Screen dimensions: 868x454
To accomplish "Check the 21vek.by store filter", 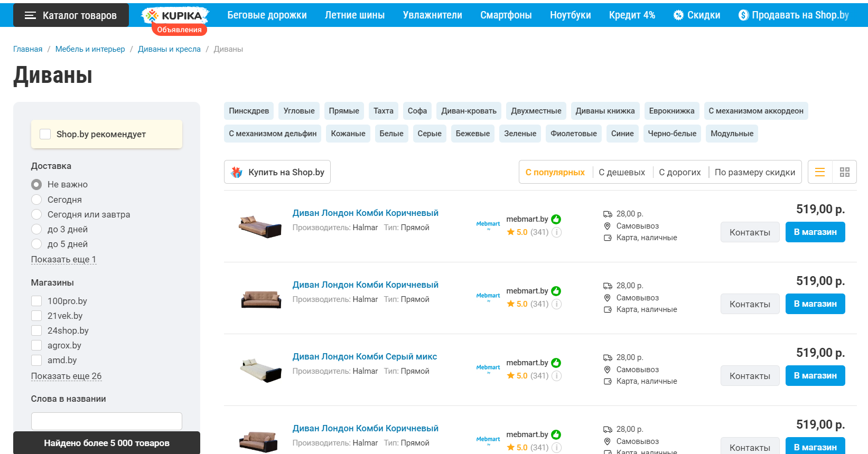I will (36, 316).
